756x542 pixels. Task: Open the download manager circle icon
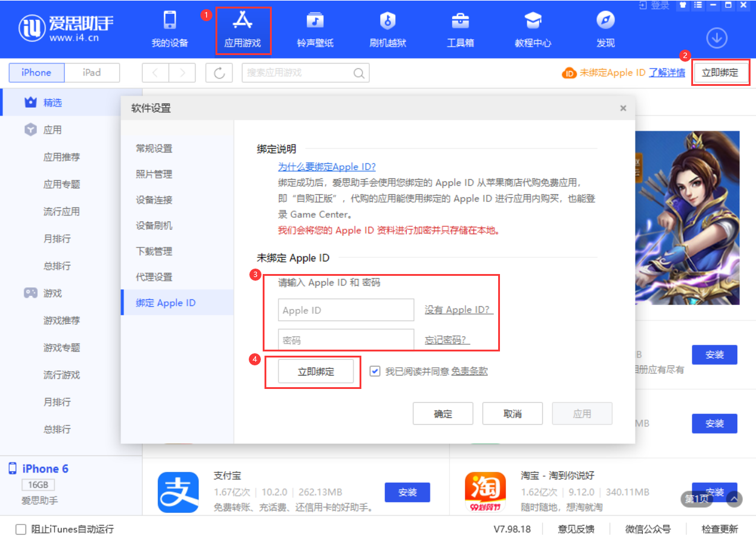coord(717,38)
